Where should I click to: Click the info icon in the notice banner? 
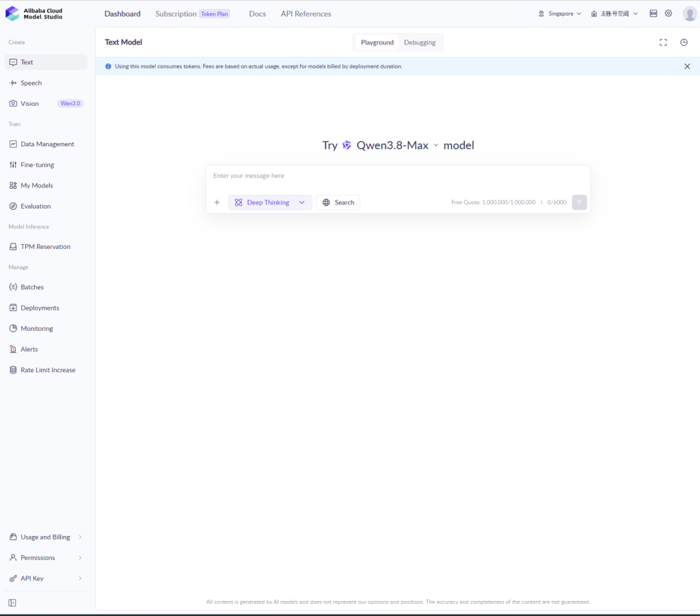(108, 66)
